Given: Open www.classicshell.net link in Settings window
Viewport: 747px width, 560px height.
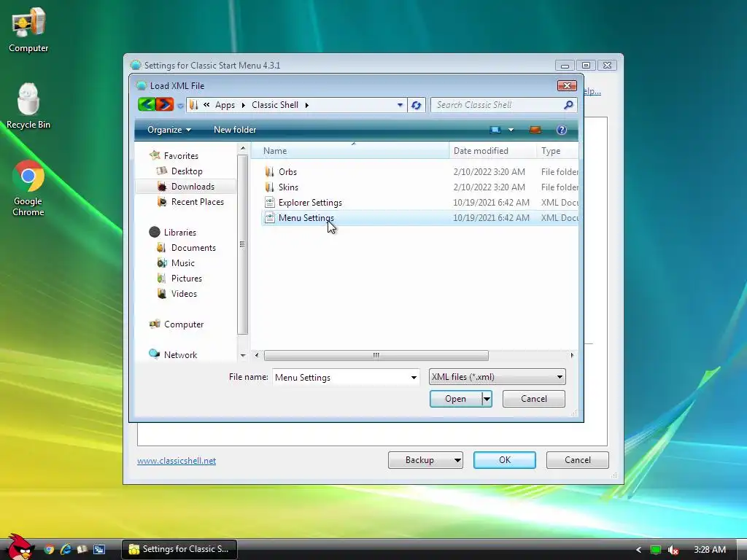Looking at the screenshot, I should (x=177, y=461).
